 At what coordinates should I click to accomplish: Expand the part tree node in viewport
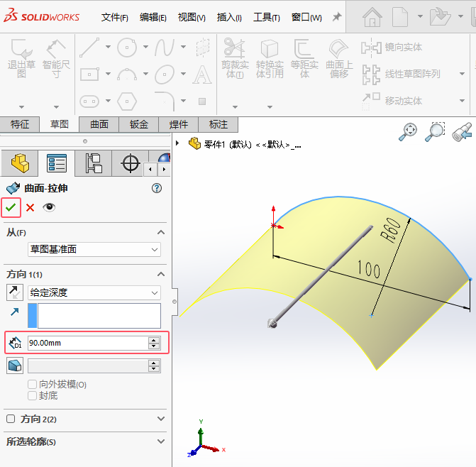177,143
